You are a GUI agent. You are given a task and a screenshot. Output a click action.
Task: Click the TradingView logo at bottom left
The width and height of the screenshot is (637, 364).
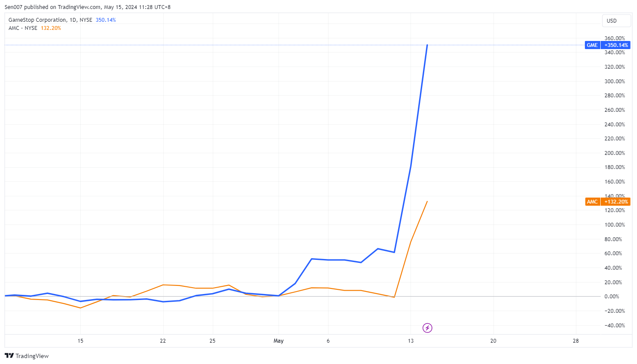tap(26, 356)
